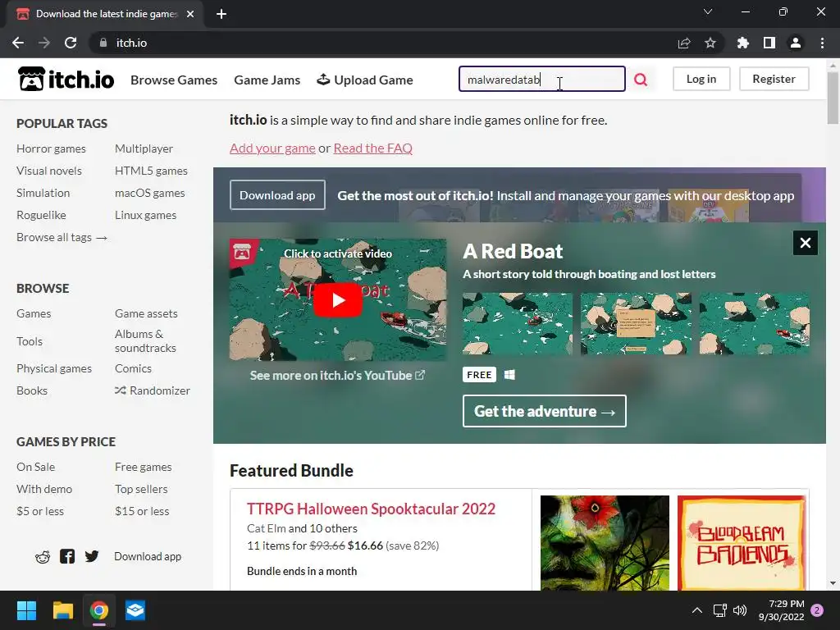Open the Add your game link
Viewport: 840px width, 630px height.
pos(272,148)
